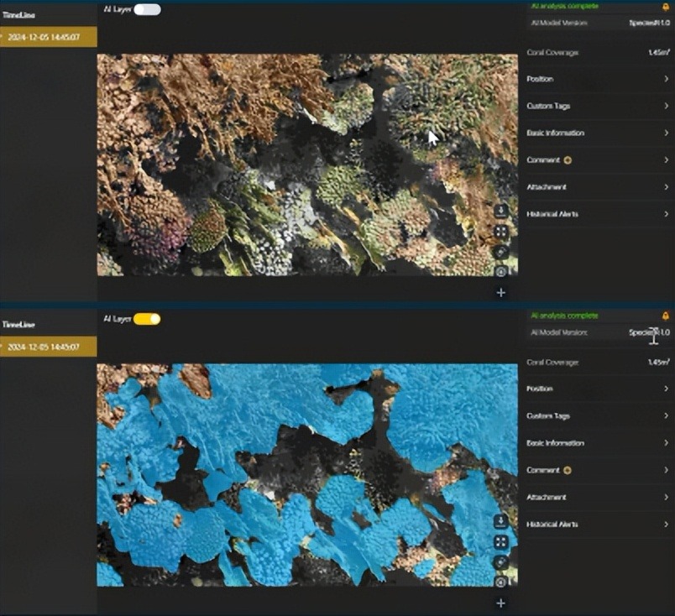Image resolution: width=675 pixels, height=616 pixels.
Task: Click the fullscreen icon on the blue-masked image
Action: coord(501,542)
